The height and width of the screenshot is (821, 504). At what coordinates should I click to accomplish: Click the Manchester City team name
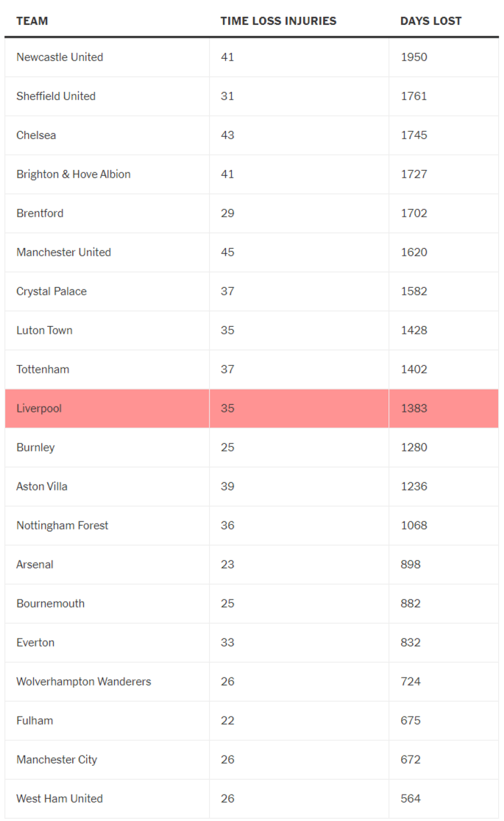(x=57, y=760)
